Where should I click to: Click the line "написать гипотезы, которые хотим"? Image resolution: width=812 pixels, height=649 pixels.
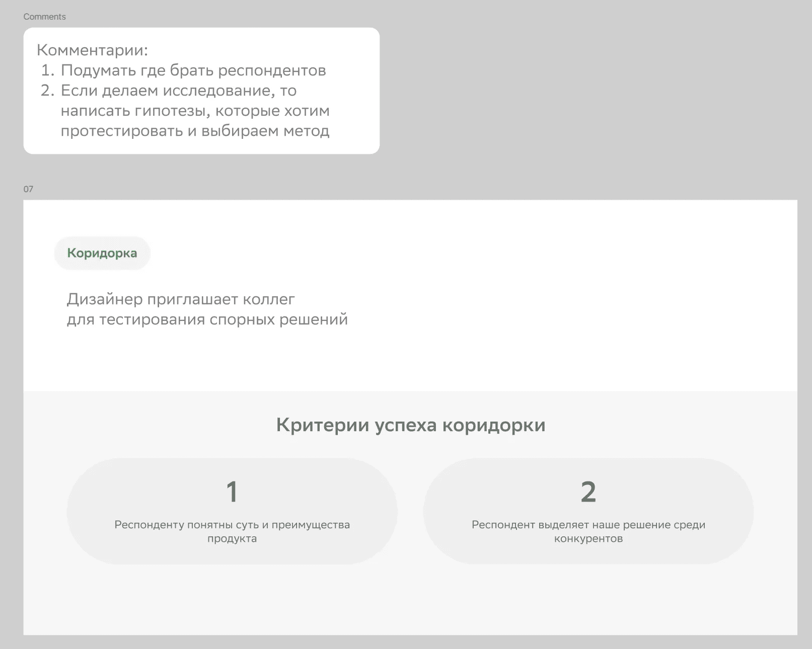tap(195, 111)
